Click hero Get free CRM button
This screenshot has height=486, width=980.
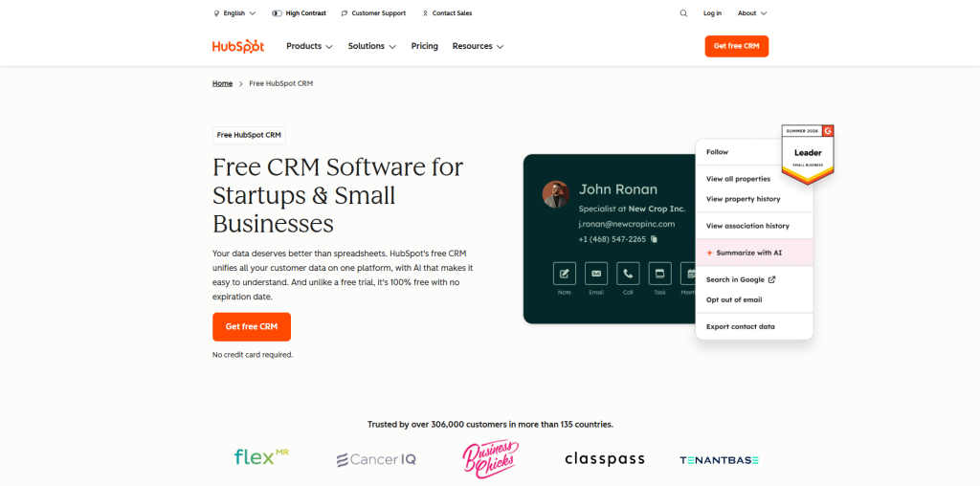[252, 326]
